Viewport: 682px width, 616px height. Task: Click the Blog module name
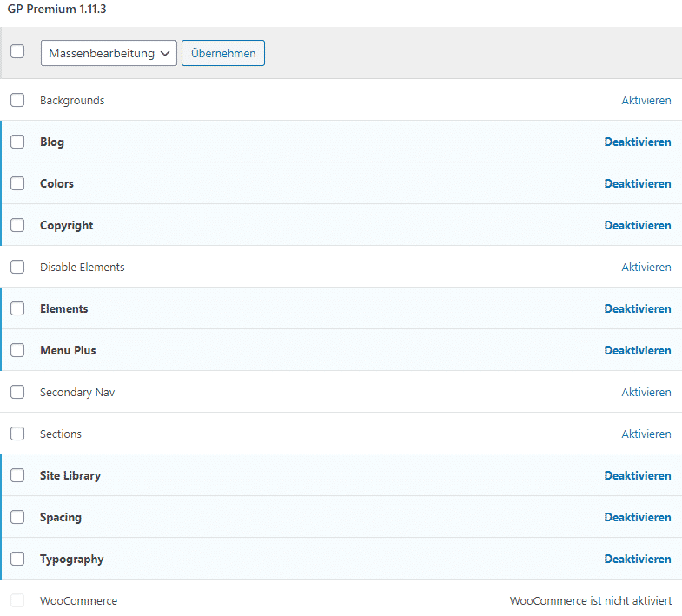pyautogui.click(x=52, y=142)
